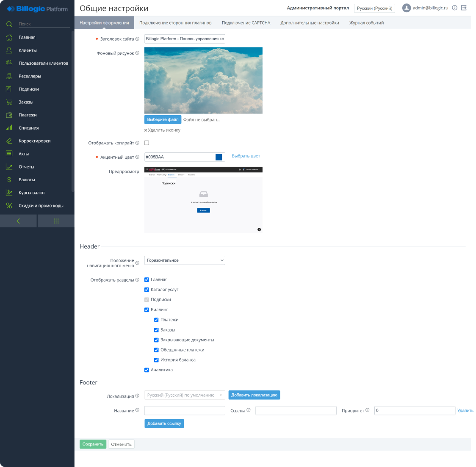This screenshot has width=476, height=467.
Task: Click the search magnifier icon in the sidebar
Action: pos(9,24)
